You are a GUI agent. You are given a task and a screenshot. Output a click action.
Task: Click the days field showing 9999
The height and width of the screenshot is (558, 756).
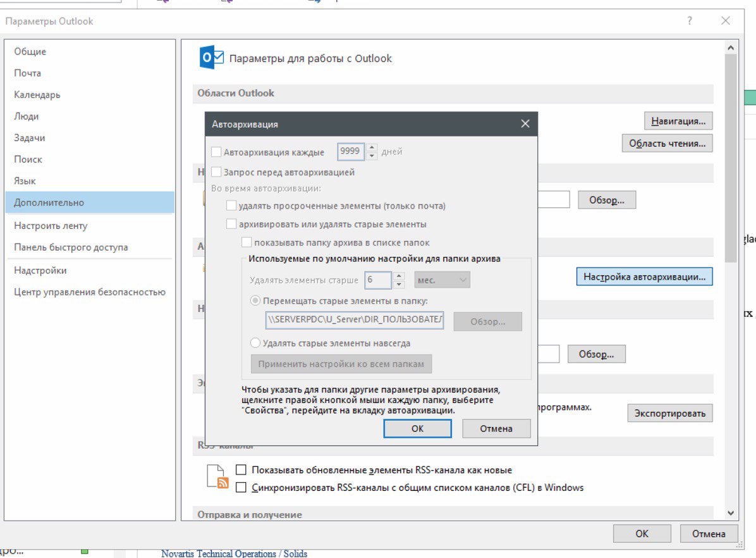(x=351, y=151)
